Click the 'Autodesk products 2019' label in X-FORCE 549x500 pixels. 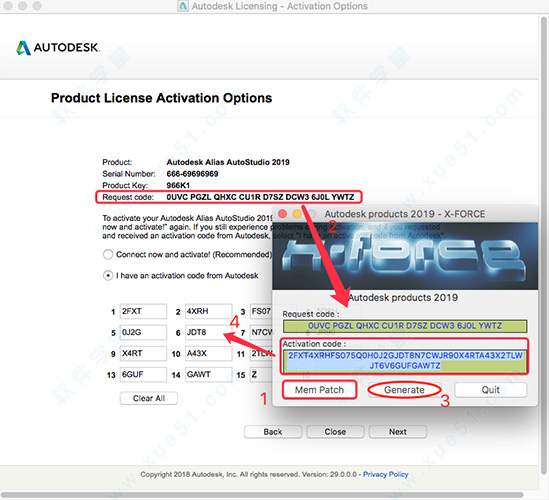(403, 298)
